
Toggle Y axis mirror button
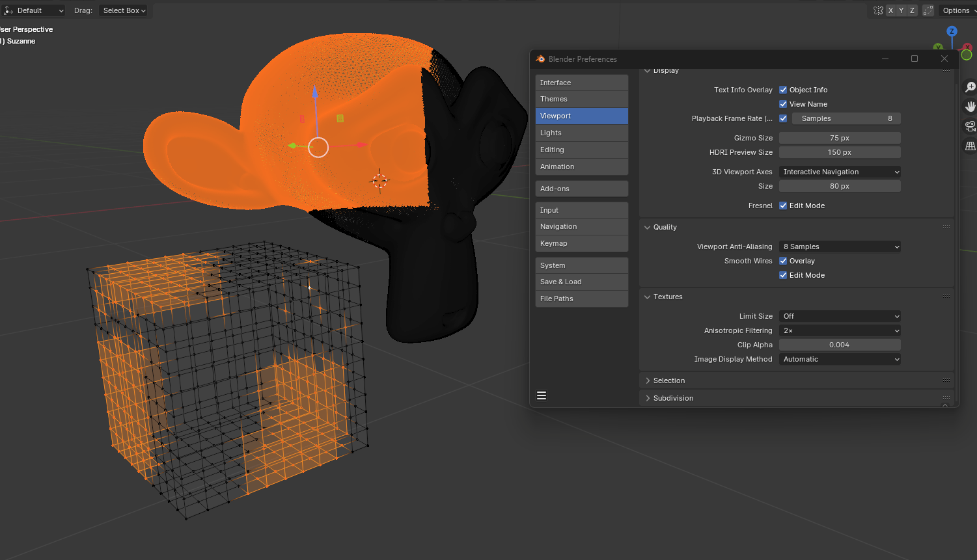[901, 10]
